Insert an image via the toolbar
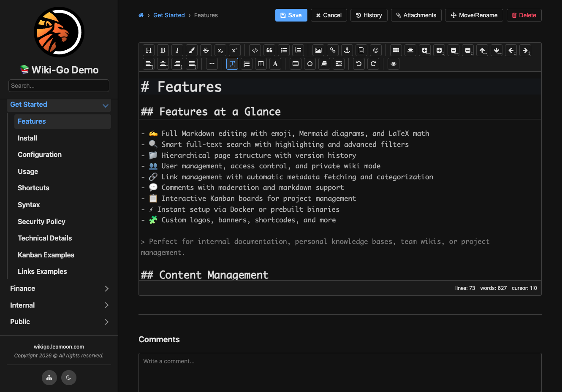Image resolution: width=562 pixels, height=392 pixels. (318, 50)
